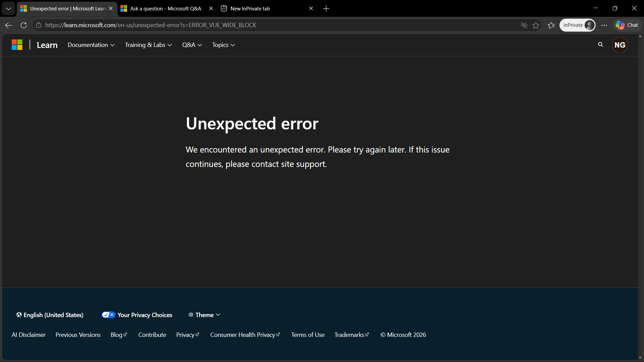
Task: Expand the Training & Labs menu
Action: 148,45
